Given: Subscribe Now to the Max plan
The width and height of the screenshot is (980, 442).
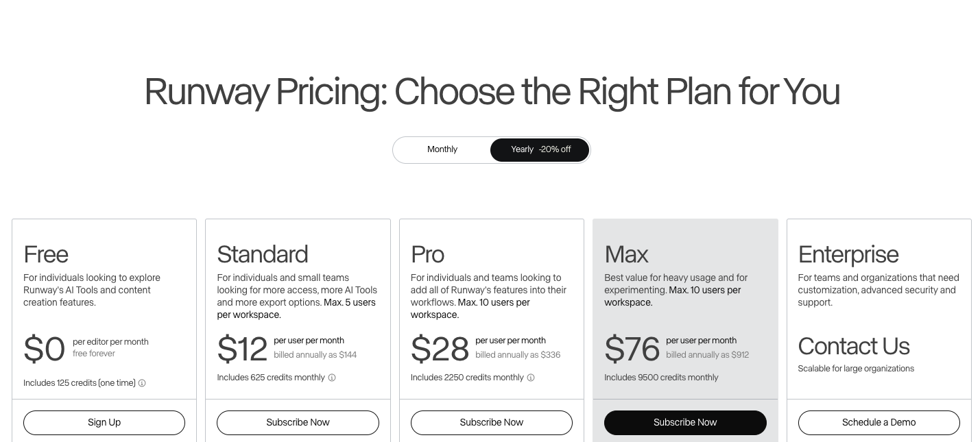Looking at the screenshot, I should point(685,423).
